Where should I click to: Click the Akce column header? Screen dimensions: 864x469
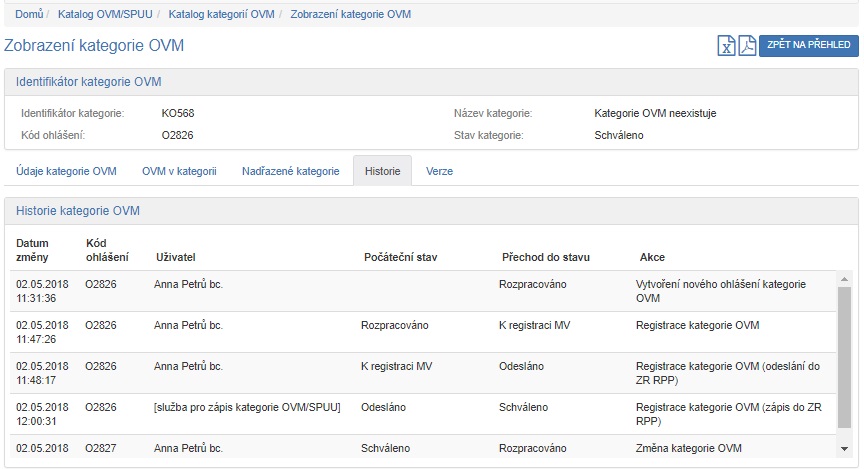point(652,257)
